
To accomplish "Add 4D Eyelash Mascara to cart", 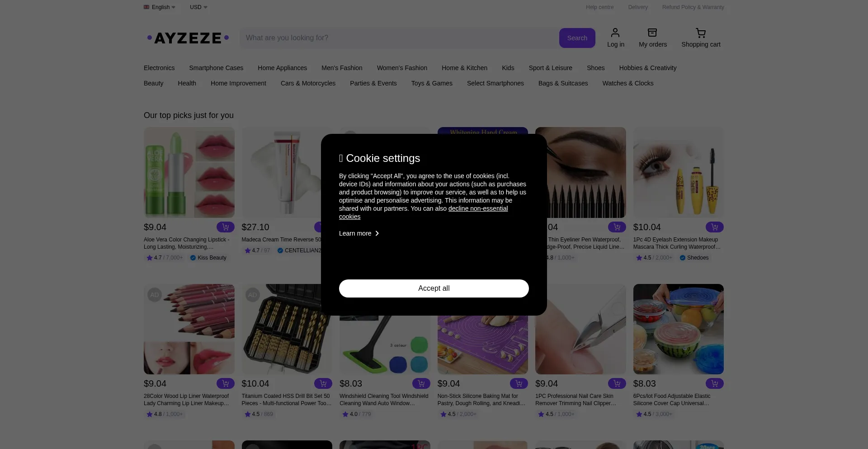I will click(714, 227).
